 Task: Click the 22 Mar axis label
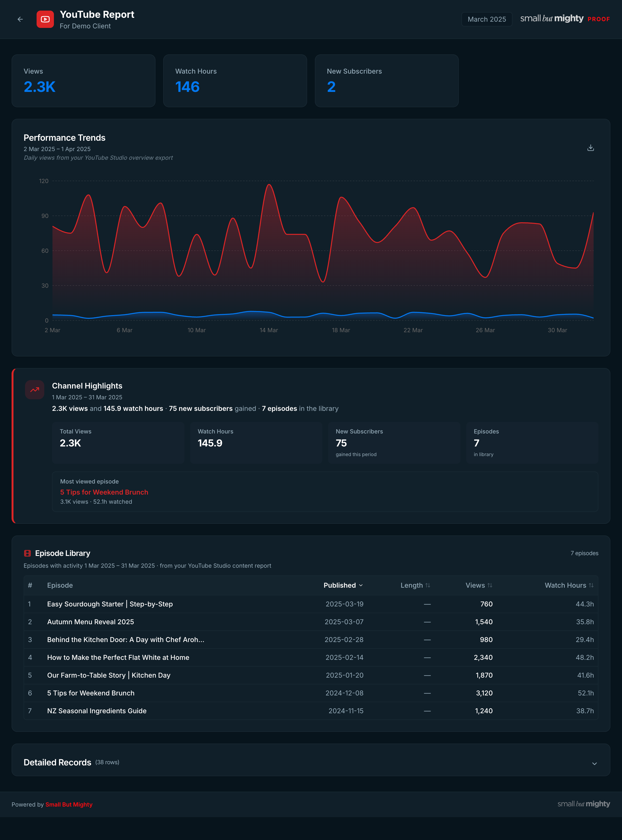point(413,330)
